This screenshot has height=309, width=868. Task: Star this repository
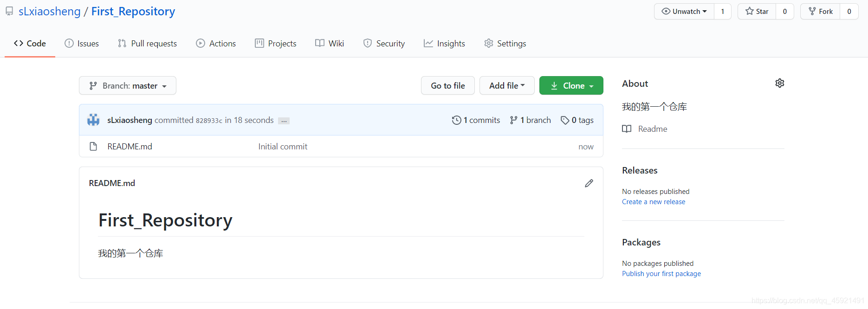pyautogui.click(x=757, y=12)
